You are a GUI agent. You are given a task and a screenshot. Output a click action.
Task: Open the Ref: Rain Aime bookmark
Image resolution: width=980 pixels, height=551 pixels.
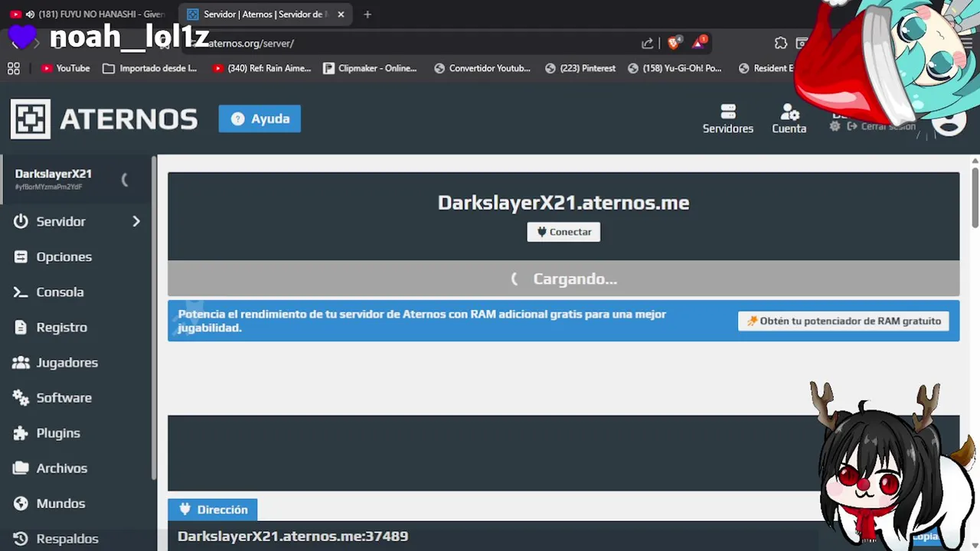click(262, 68)
